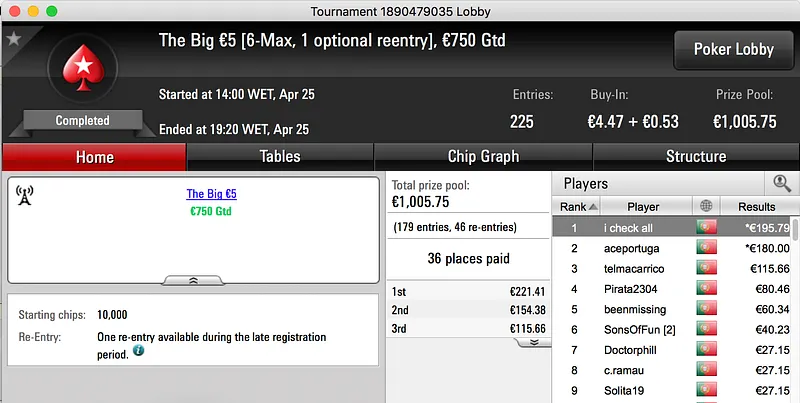This screenshot has width=800, height=403.
Task: Click the globe country column header icon
Action: click(707, 207)
